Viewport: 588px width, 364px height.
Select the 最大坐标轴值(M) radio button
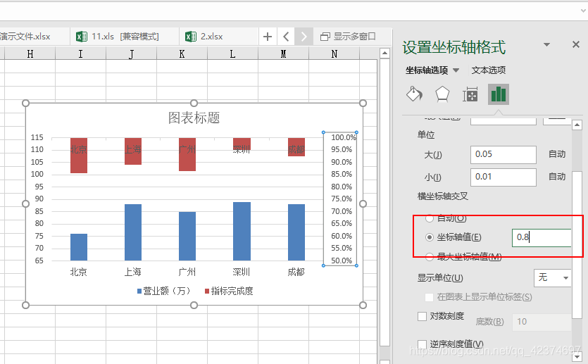[430, 257]
